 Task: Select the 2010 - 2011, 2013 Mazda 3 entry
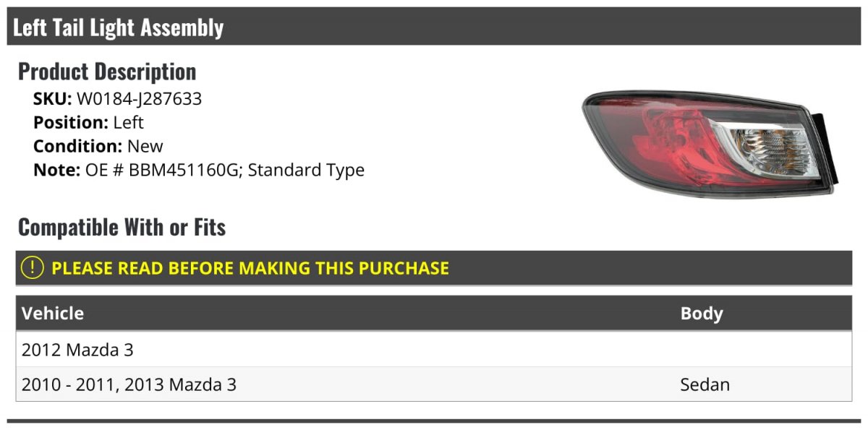point(129,384)
